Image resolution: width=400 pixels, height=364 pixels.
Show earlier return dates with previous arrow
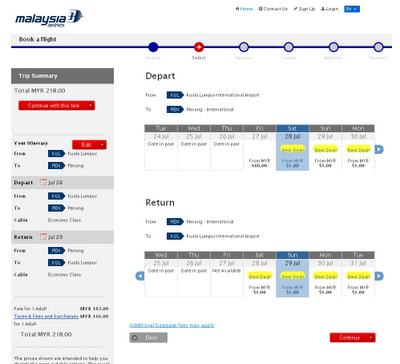tap(140, 276)
